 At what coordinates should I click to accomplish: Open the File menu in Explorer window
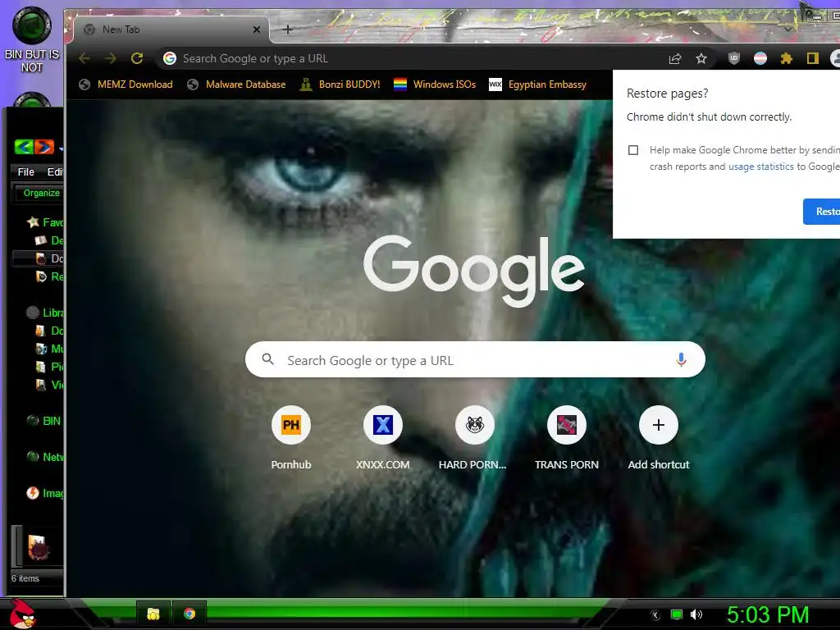(x=25, y=172)
